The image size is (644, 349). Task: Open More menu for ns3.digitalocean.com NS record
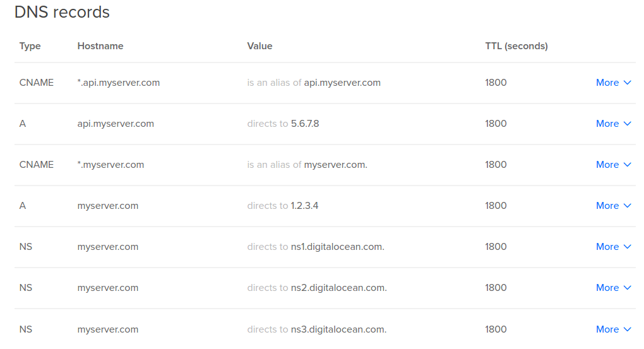coord(613,329)
